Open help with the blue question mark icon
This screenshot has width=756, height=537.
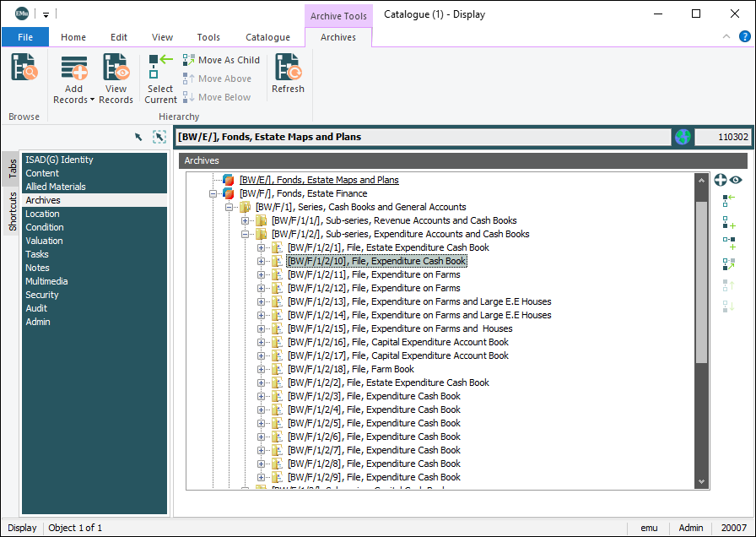pos(745,37)
